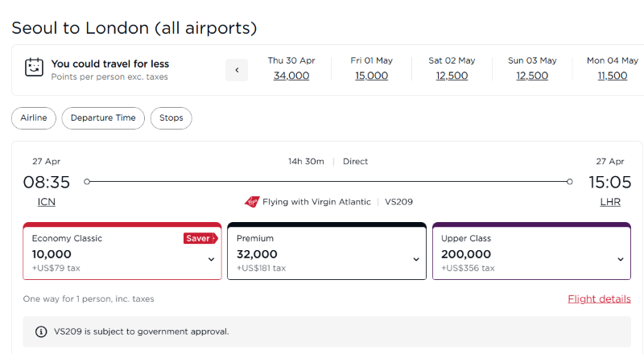This screenshot has height=354, width=644.
Task: Open the Stops filter
Action: click(x=171, y=117)
